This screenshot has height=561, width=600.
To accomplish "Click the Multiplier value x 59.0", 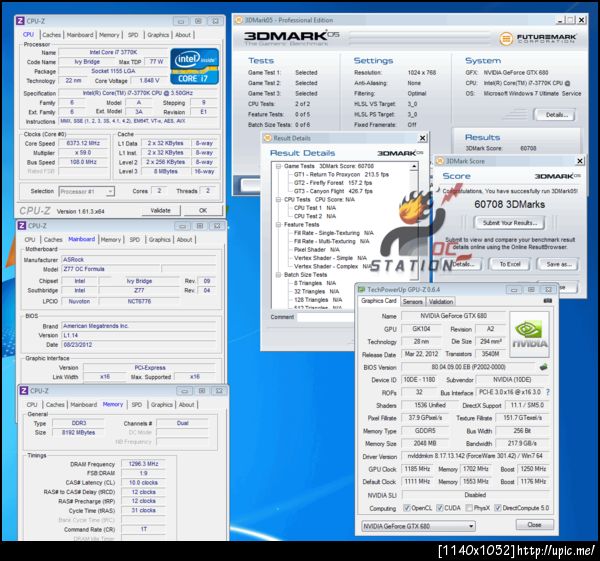I will [83, 153].
